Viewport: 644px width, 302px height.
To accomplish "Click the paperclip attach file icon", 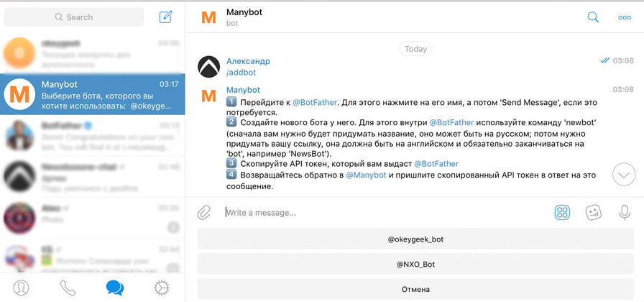I will 205,212.
